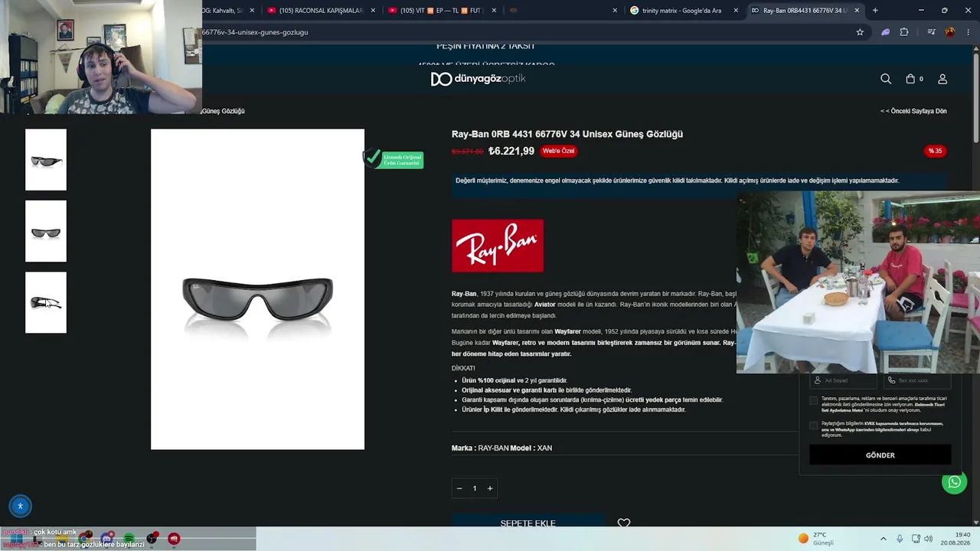Close the RACONSAL KAPIŞMALAR tab
Viewport: 980px width, 551px height.
(x=374, y=11)
